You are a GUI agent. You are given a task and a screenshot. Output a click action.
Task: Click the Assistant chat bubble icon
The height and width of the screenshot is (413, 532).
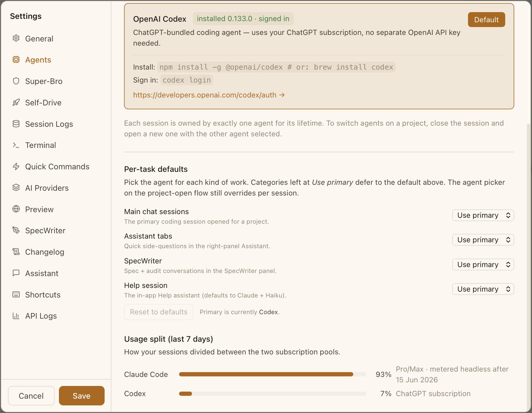coord(16,273)
